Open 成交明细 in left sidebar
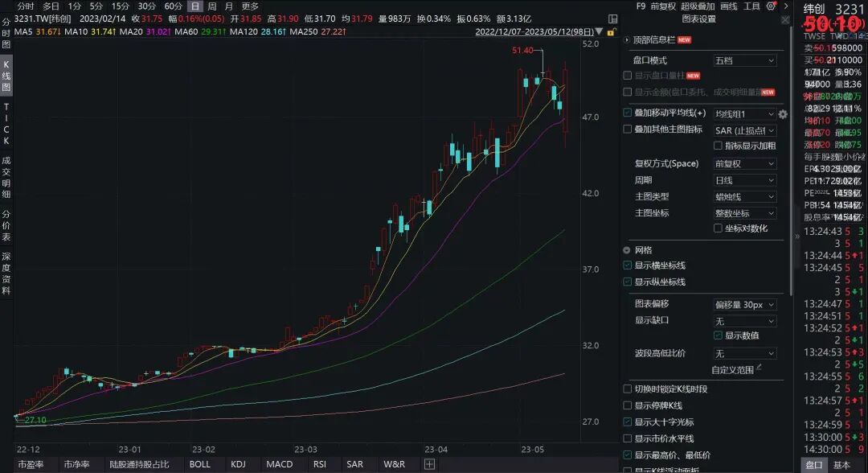 tap(6, 177)
